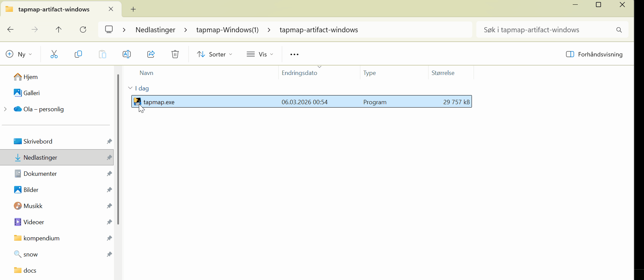The height and width of the screenshot is (280, 644).
Task: Navigate to Nedlastinger in breadcrumb
Action: point(155,30)
